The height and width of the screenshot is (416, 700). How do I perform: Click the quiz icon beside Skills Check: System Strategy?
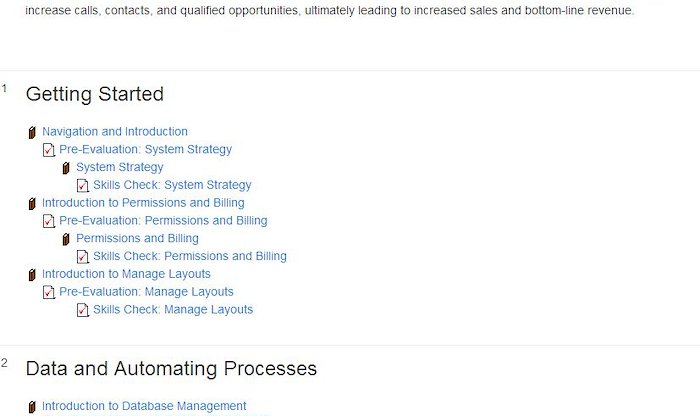[83, 186]
